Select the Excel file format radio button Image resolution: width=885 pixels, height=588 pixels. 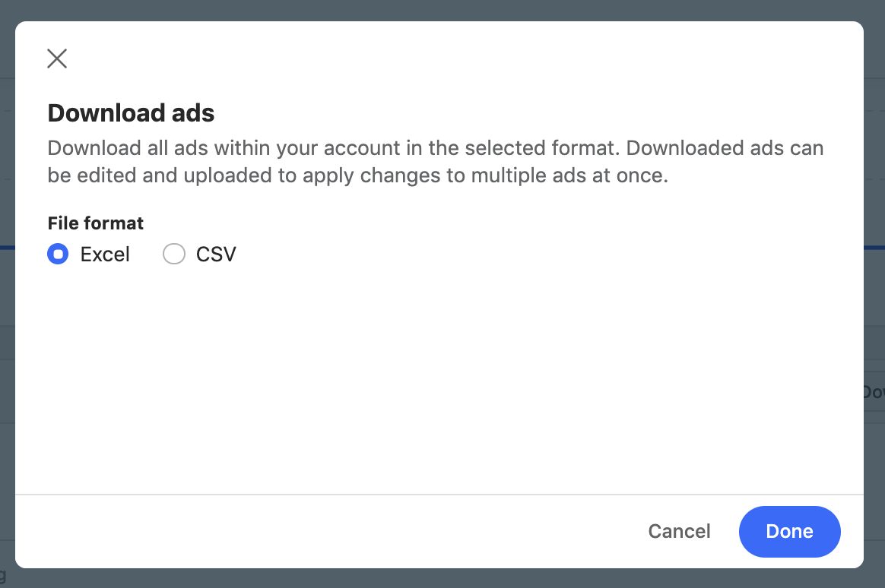coord(58,254)
